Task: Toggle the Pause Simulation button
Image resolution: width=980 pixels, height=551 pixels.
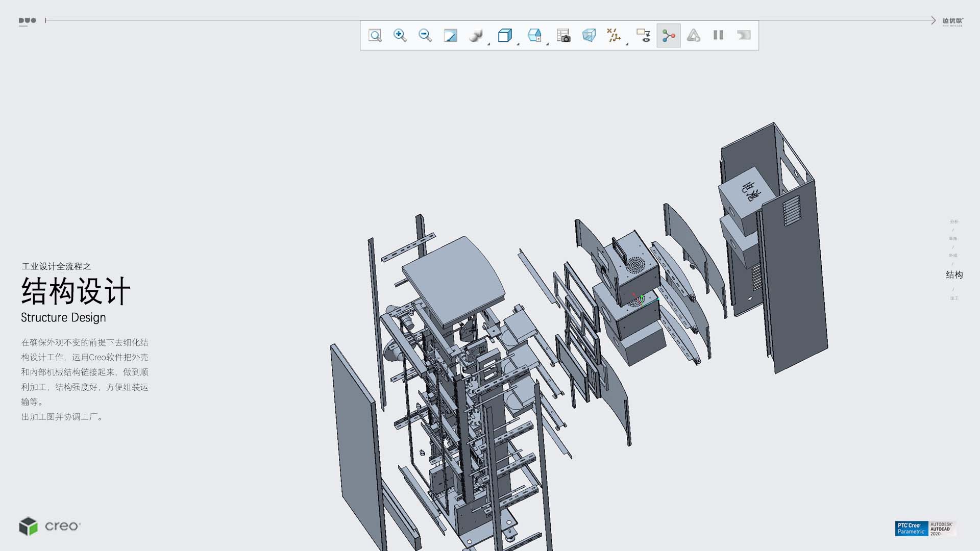Action: [718, 35]
